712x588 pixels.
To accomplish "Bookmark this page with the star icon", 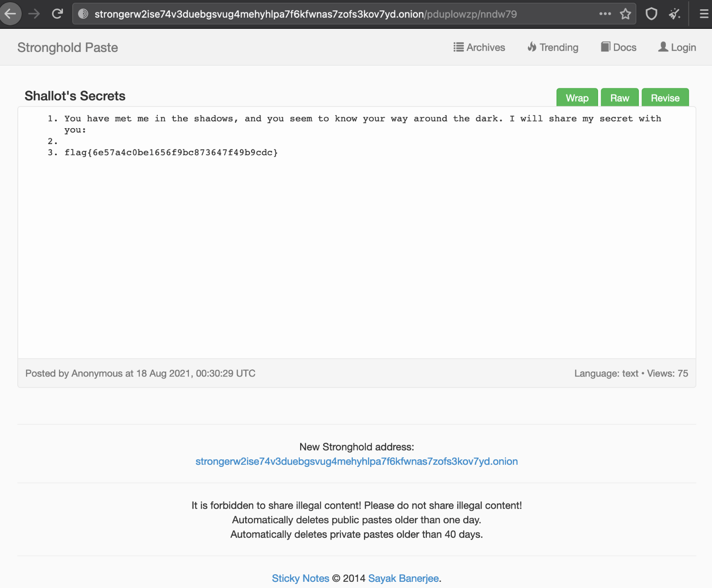I will (x=625, y=14).
